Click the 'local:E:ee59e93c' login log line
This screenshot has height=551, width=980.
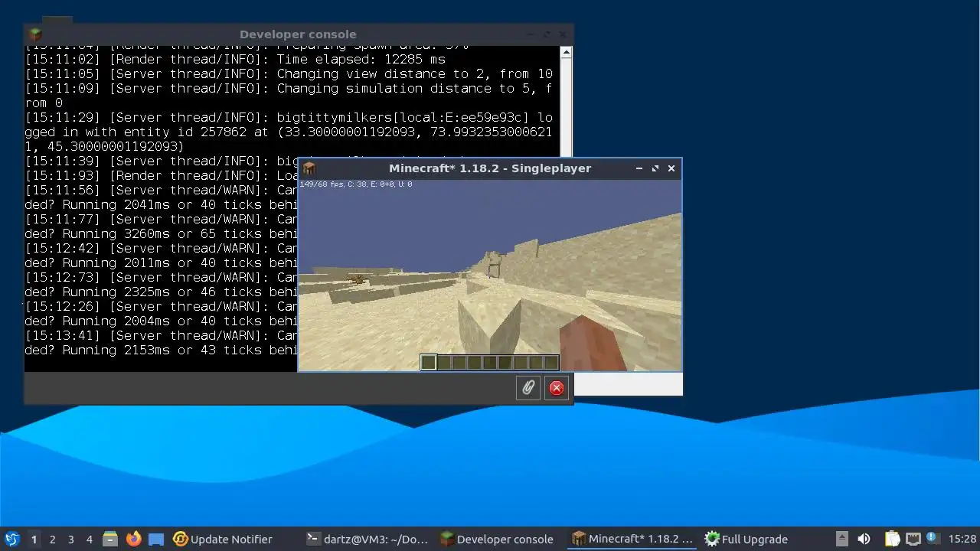click(289, 132)
